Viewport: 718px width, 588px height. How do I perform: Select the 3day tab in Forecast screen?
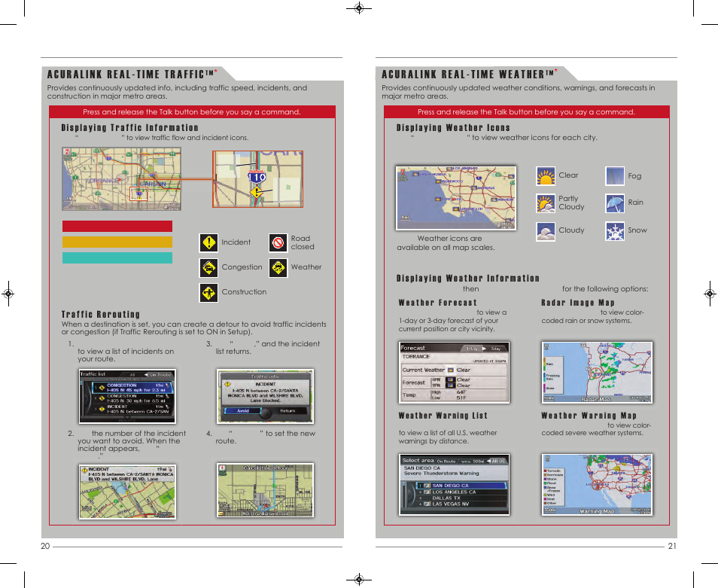tap(495, 349)
